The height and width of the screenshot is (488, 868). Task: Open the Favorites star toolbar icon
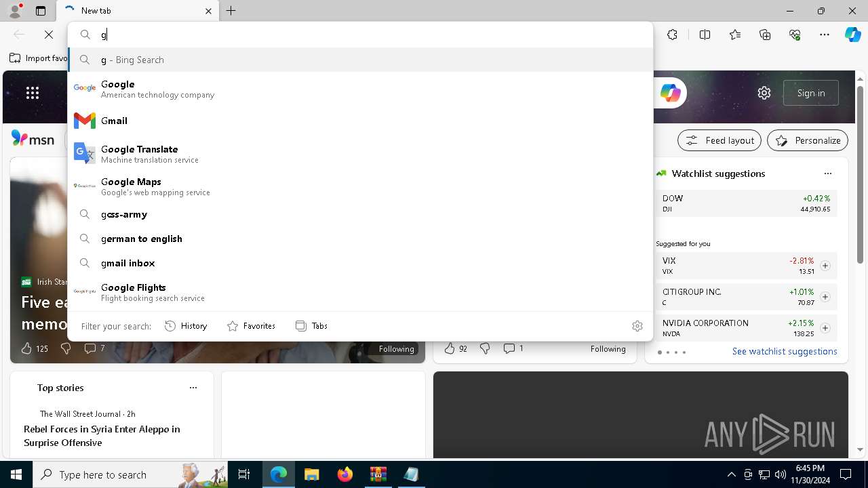pyautogui.click(x=735, y=35)
